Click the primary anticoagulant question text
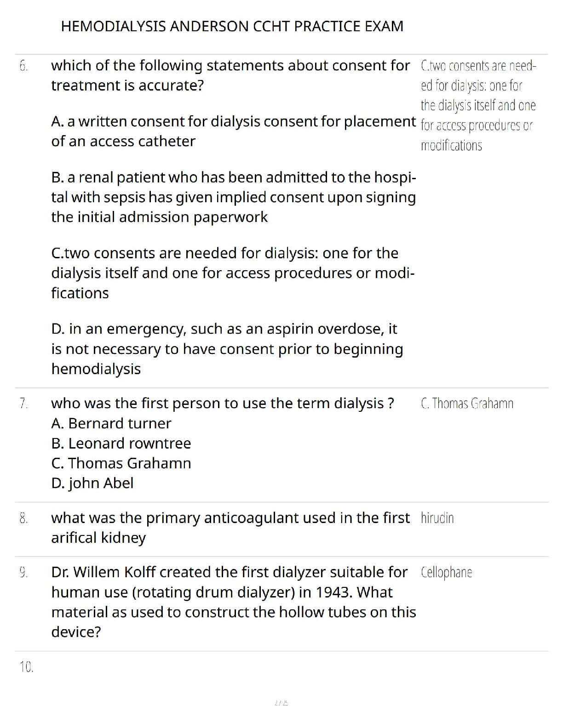Image resolution: width=563 pixels, height=728 pixels. [230, 528]
